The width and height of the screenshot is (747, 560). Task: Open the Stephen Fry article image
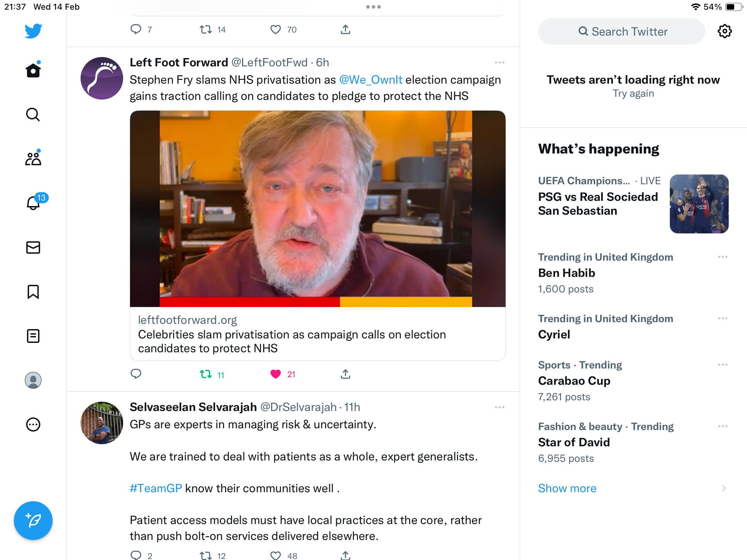[318, 209]
